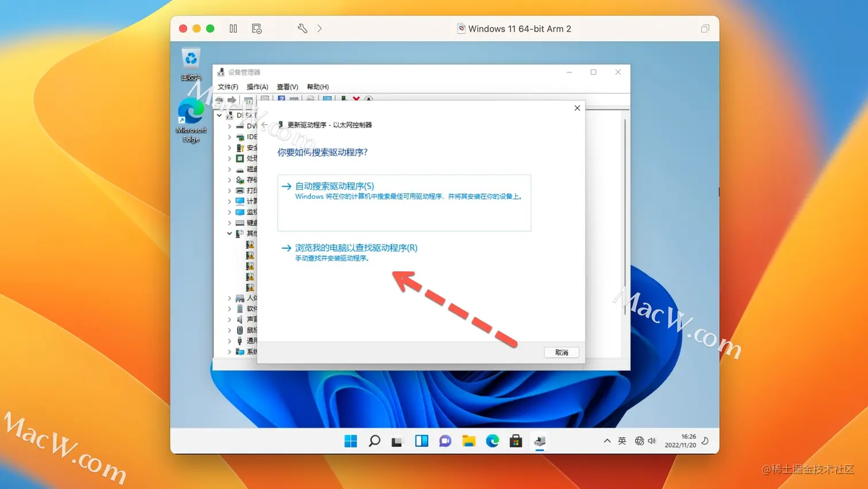
Task: Expand the DVD drives tree node
Action: click(230, 126)
